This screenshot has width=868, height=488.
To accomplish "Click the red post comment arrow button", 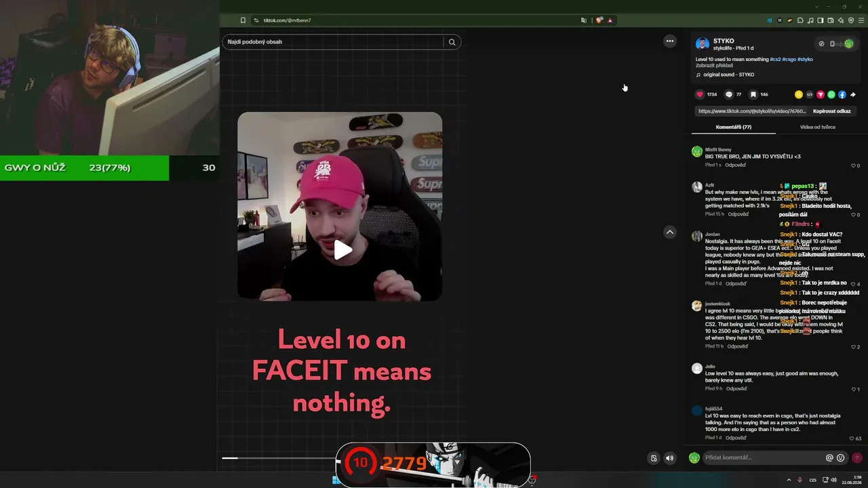I will tap(857, 457).
